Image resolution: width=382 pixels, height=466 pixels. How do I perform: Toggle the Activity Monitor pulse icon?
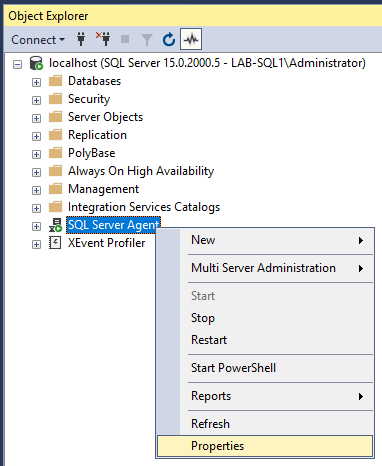pos(191,39)
